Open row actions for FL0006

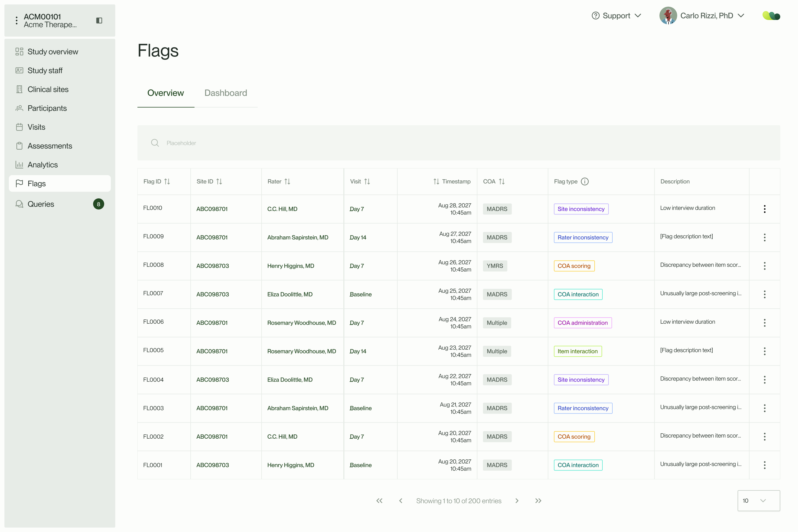[x=764, y=323]
